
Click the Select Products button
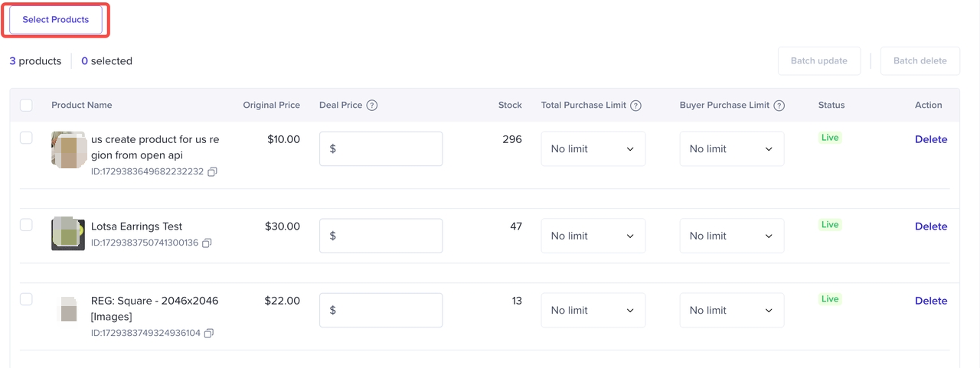[56, 20]
